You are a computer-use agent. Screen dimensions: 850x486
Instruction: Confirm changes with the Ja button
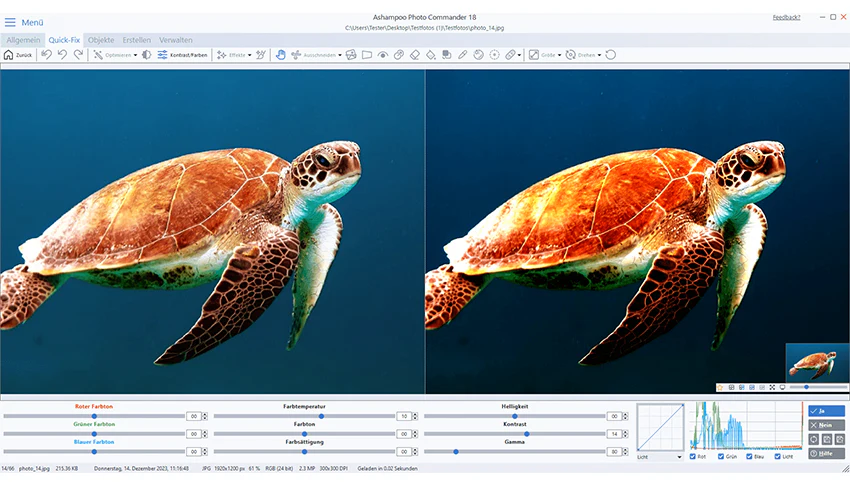(826, 411)
